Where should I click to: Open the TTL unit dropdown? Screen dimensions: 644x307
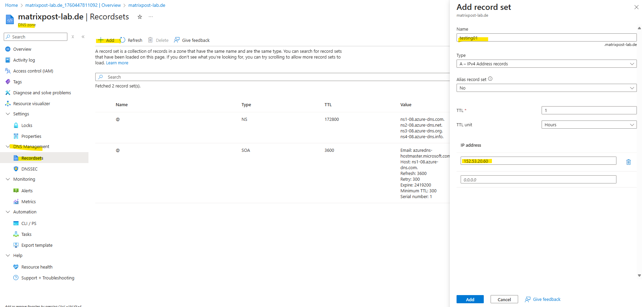(x=589, y=125)
